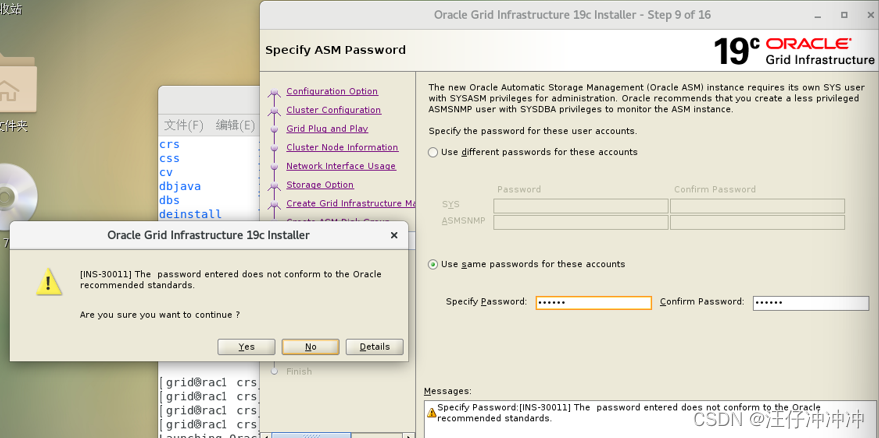
Task: Click the Specify Password field
Action: click(x=594, y=303)
